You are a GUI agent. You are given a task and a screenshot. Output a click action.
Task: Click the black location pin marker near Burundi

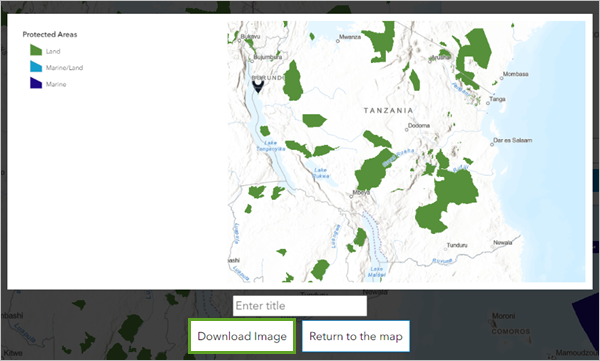coord(258,86)
